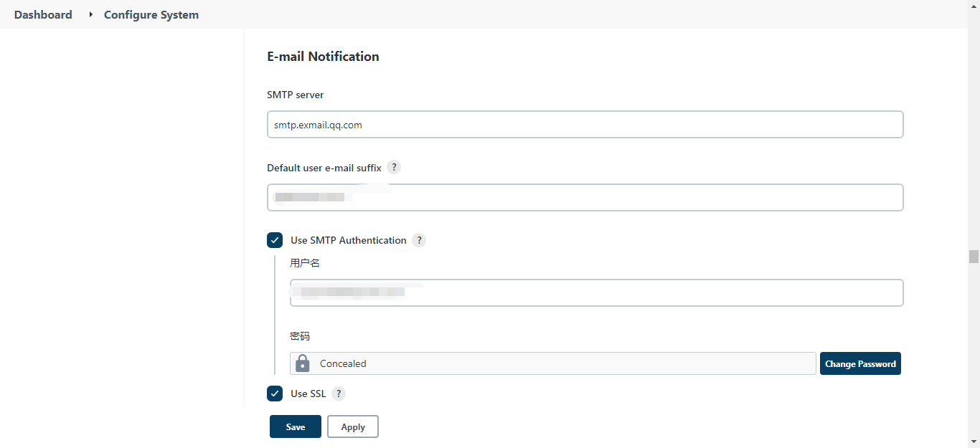Focus the SMTP server input field
The image size is (980, 448).
585,124
